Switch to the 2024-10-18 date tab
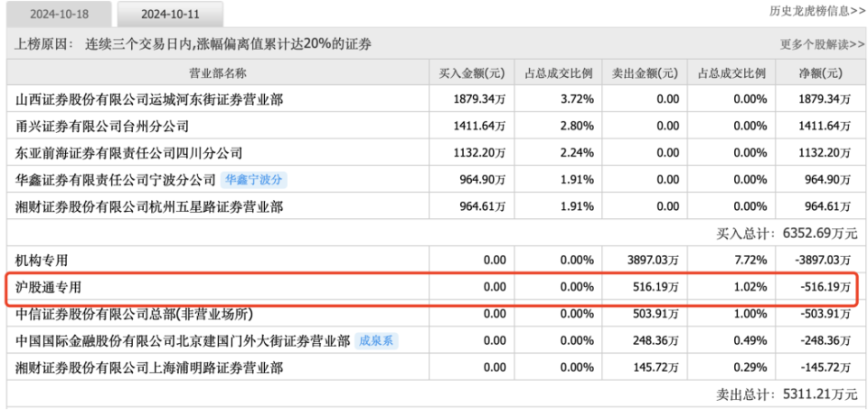 pyautogui.click(x=59, y=14)
